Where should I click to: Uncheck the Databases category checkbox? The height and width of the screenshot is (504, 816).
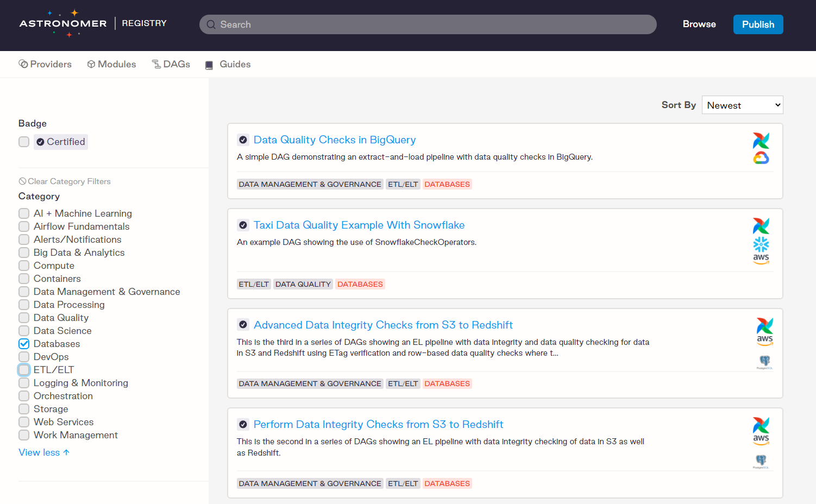click(24, 344)
